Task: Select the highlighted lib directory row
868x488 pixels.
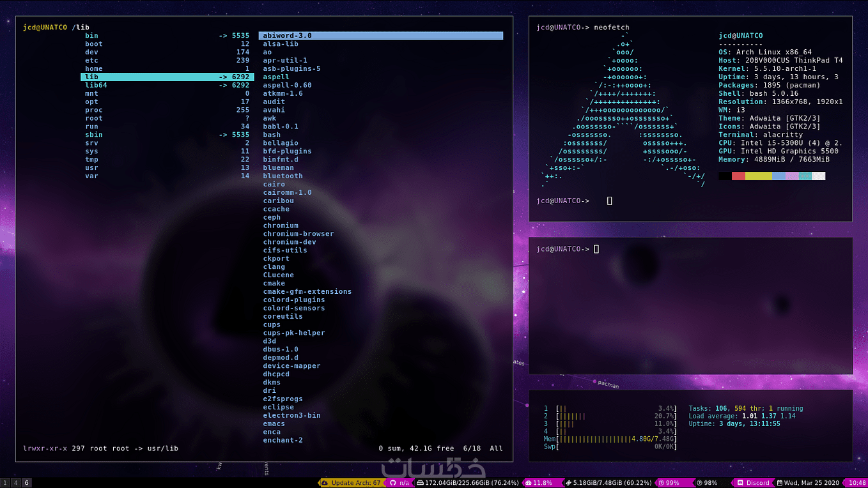Action: 167,77
